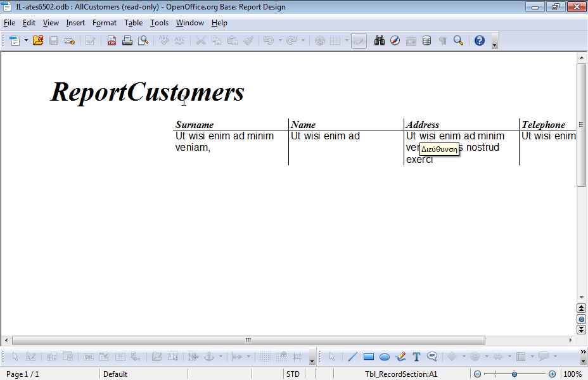Open the Table menu
588x380 pixels.
pyautogui.click(x=133, y=23)
